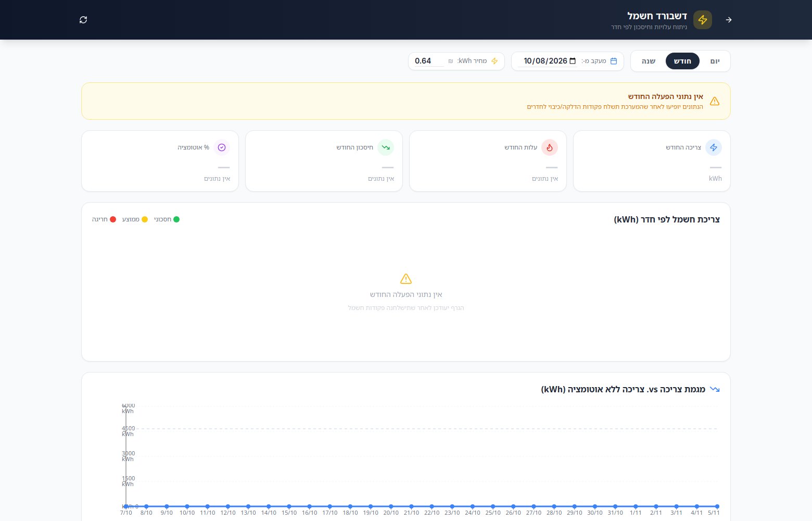The width and height of the screenshot is (812, 521).
Task: Click the warning triangle in the empty room chart
Action: (x=406, y=279)
